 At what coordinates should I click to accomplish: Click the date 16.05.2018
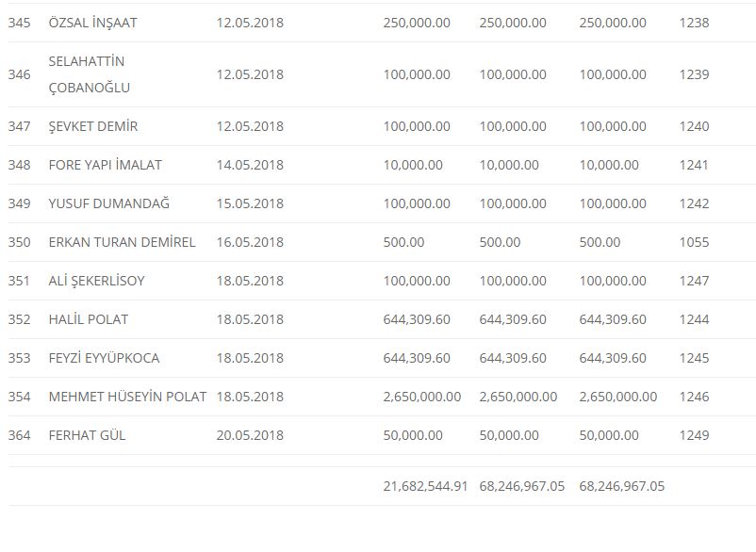click(x=250, y=242)
